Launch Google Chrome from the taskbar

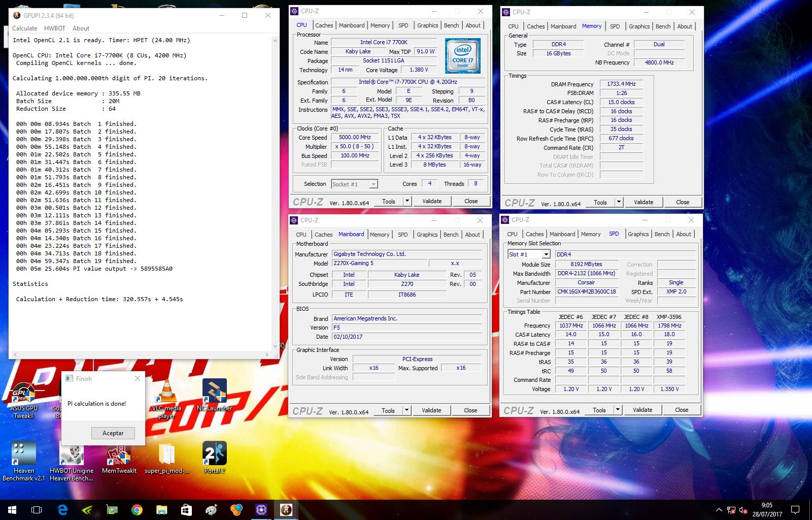[137, 510]
